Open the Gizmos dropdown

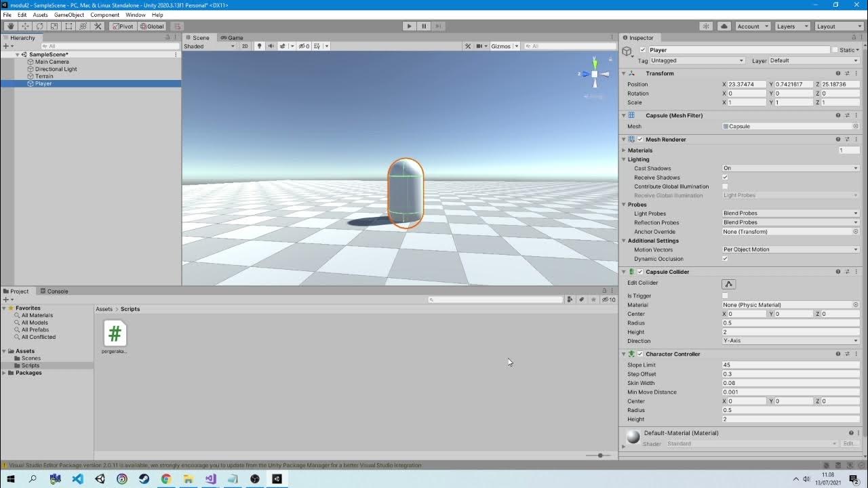pos(505,46)
